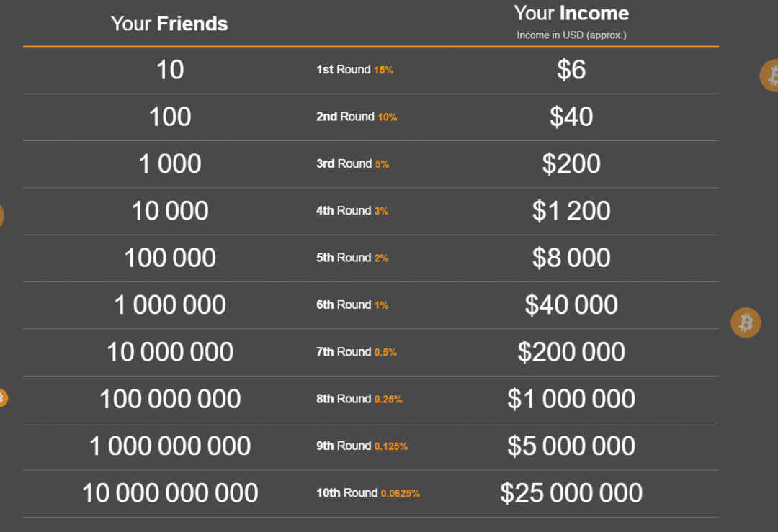
Task: Select the $8 000 income amount
Action: pyautogui.click(x=571, y=258)
